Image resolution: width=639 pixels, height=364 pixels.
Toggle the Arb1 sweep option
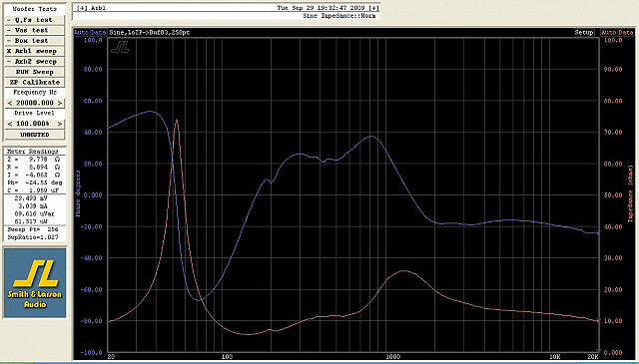[x=34, y=51]
